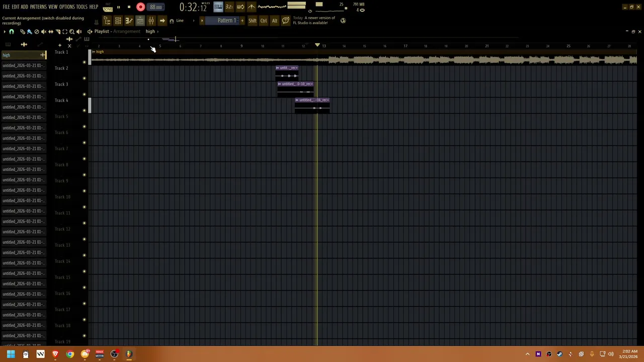644x362 pixels.
Task: Stop playback in the transport bar
Action: [129, 7]
